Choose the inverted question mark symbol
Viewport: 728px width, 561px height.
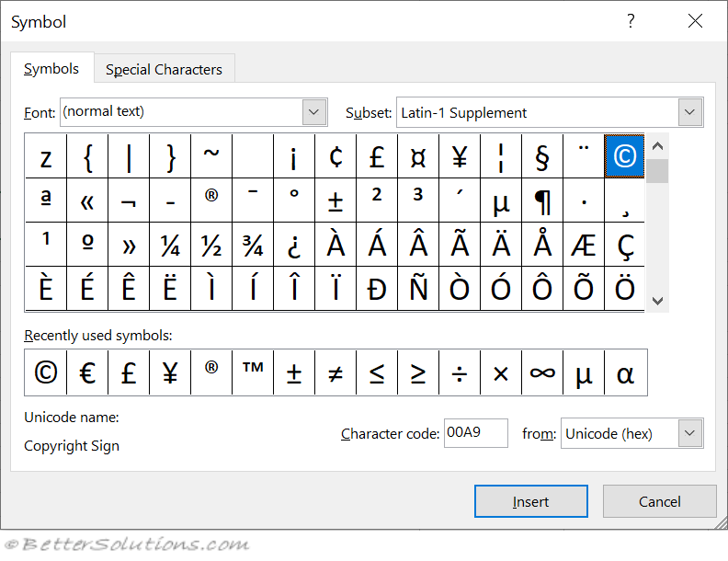coord(294,245)
